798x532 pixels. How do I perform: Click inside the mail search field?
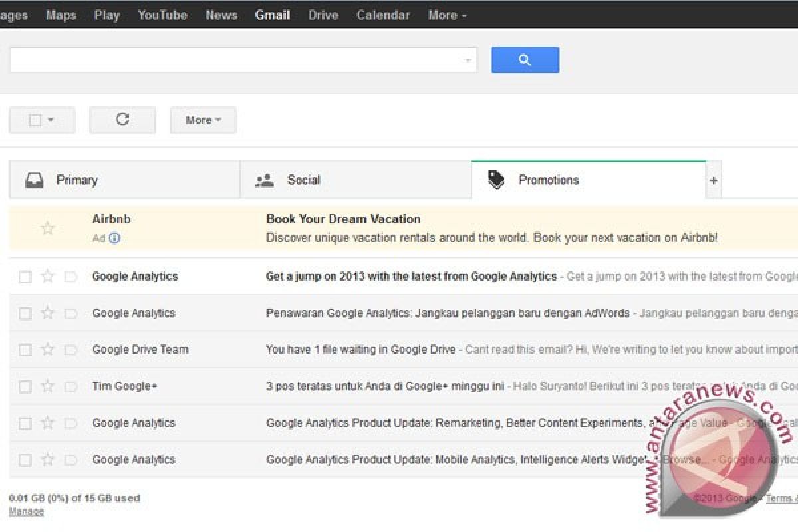coord(233,60)
